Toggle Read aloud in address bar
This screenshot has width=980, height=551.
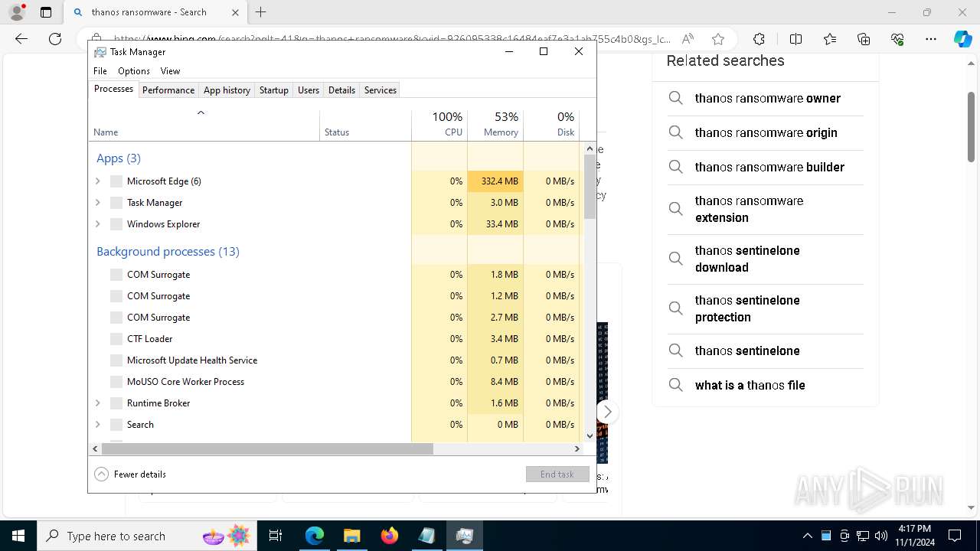pyautogui.click(x=688, y=39)
